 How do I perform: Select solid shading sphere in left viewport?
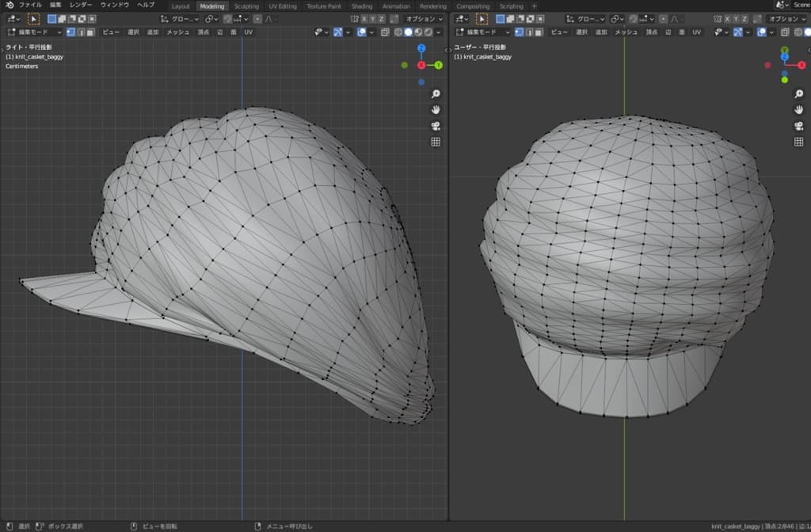(409, 32)
